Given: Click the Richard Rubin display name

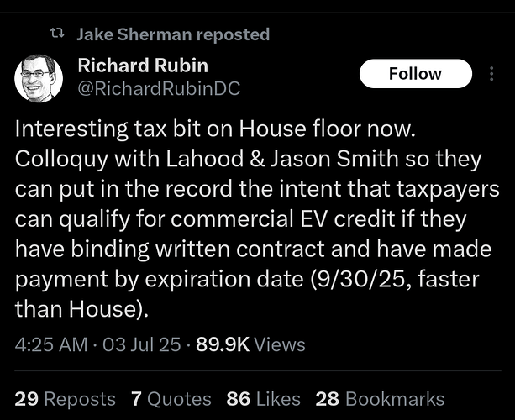Looking at the screenshot, I should 142,65.
